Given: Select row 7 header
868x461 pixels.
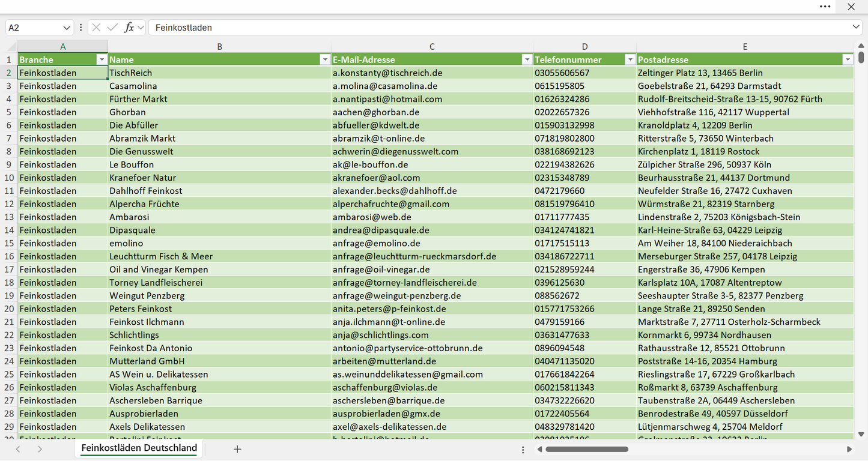Looking at the screenshot, I should [x=9, y=138].
